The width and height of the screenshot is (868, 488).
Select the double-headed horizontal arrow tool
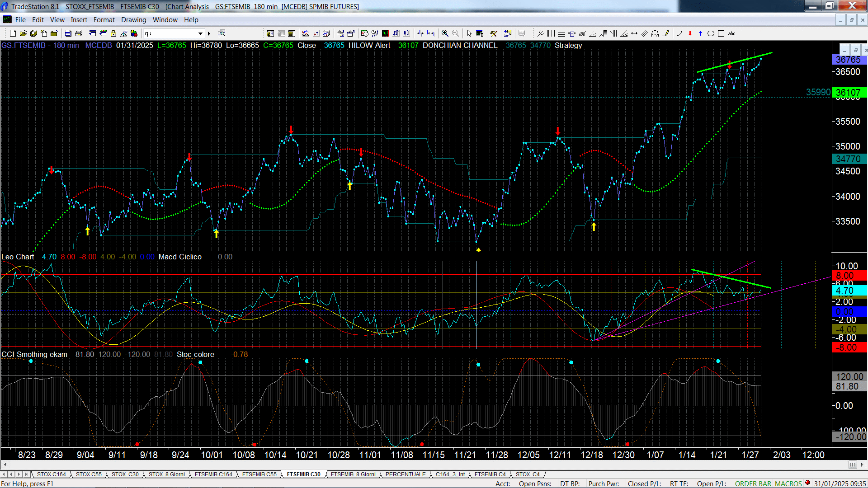click(x=634, y=33)
